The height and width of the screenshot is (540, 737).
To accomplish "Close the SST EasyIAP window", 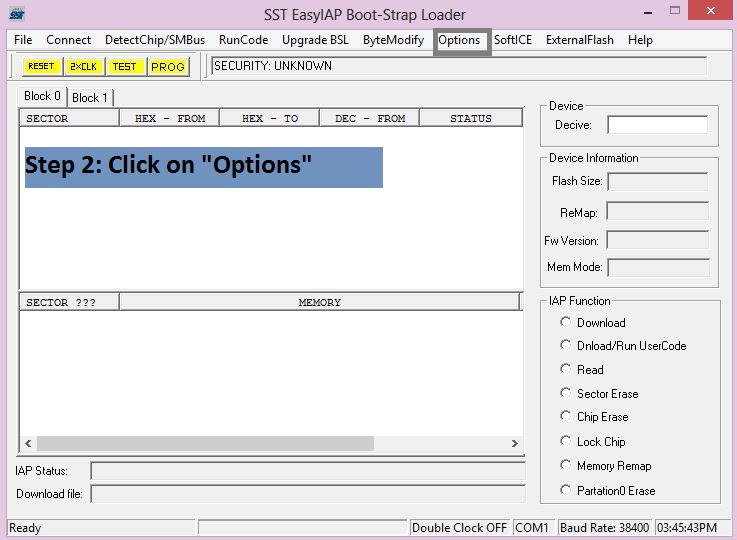I will tap(711, 10).
